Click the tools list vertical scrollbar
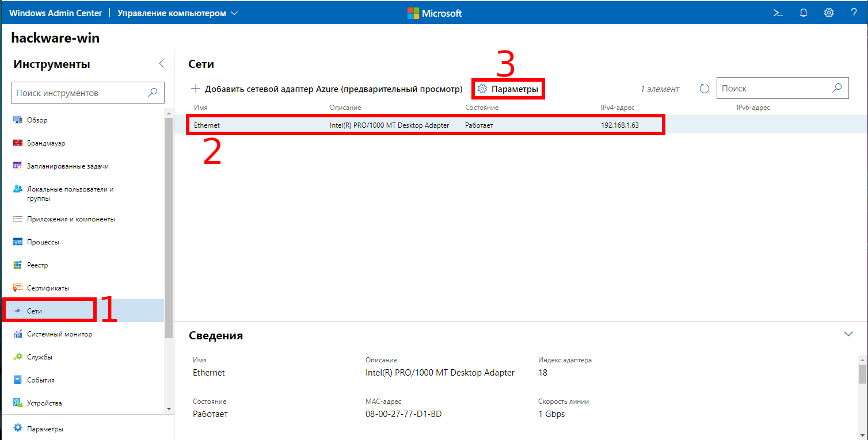Viewport: 868px width, 440px height. pos(169,230)
